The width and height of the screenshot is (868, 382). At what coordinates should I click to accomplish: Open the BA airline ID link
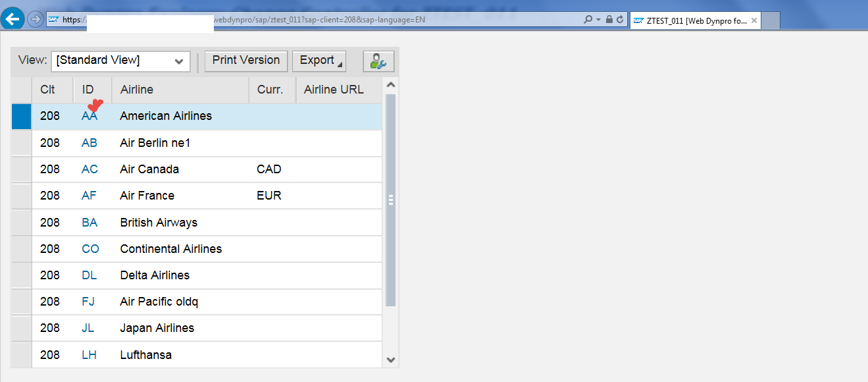pyautogui.click(x=89, y=223)
